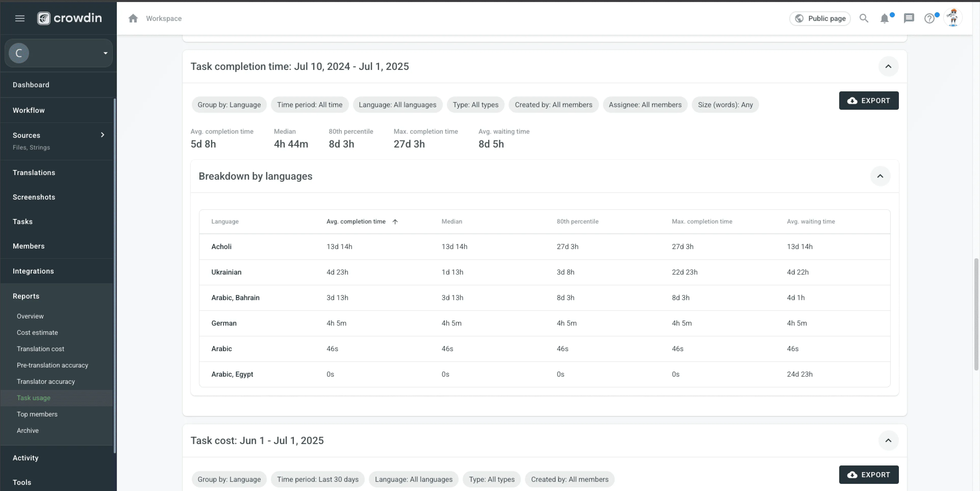Viewport: 980px width, 491px height.
Task: Click the user profile avatar
Action: [x=953, y=18]
